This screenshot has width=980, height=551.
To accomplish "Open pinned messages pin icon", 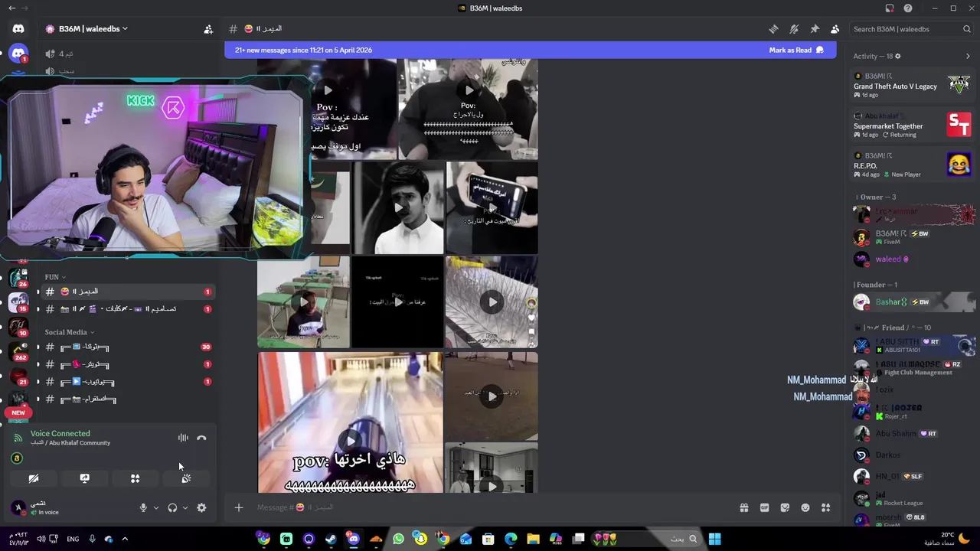I will coord(815,29).
